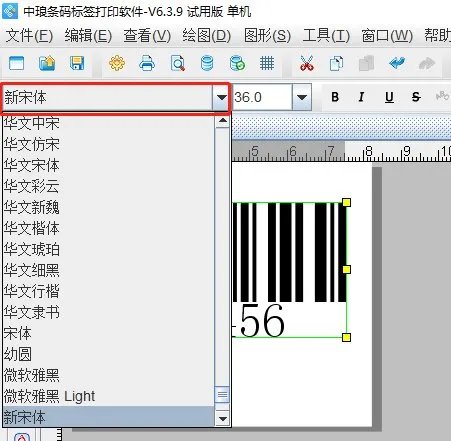Click font list scrollbar up arrow

[x=222, y=121]
